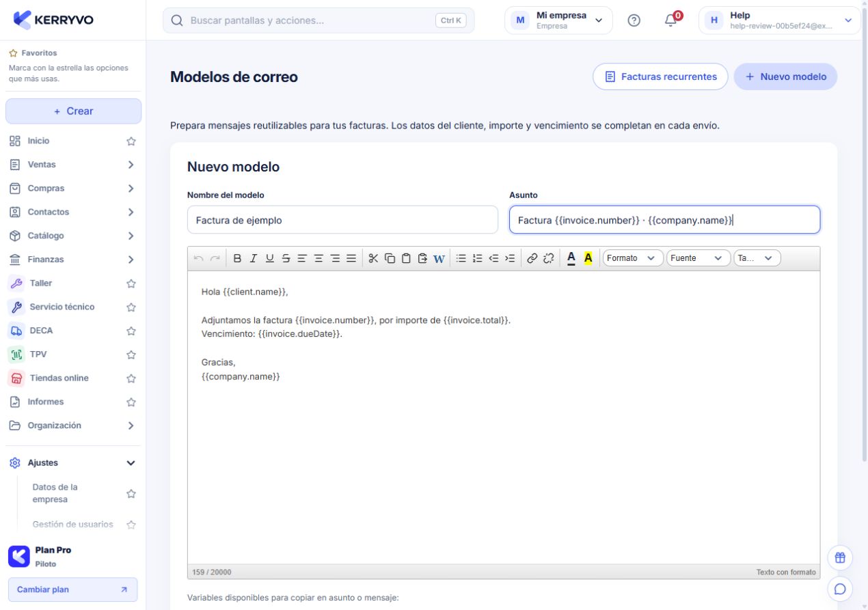The image size is (868, 610).
Task: Star Datos de la empresa favorite
Action: [131, 494]
